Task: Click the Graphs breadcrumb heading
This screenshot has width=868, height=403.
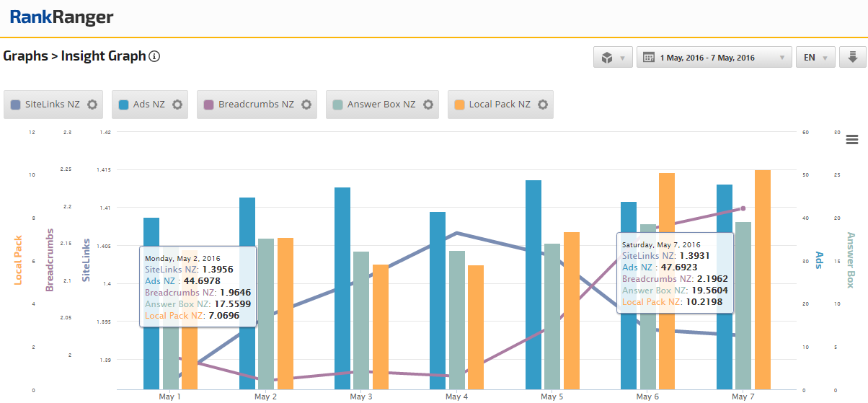Action: click(25, 56)
